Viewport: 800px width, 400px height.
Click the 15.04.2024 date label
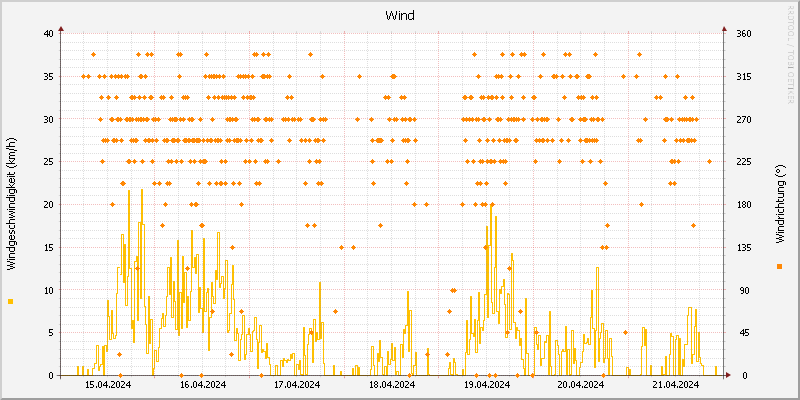click(108, 385)
